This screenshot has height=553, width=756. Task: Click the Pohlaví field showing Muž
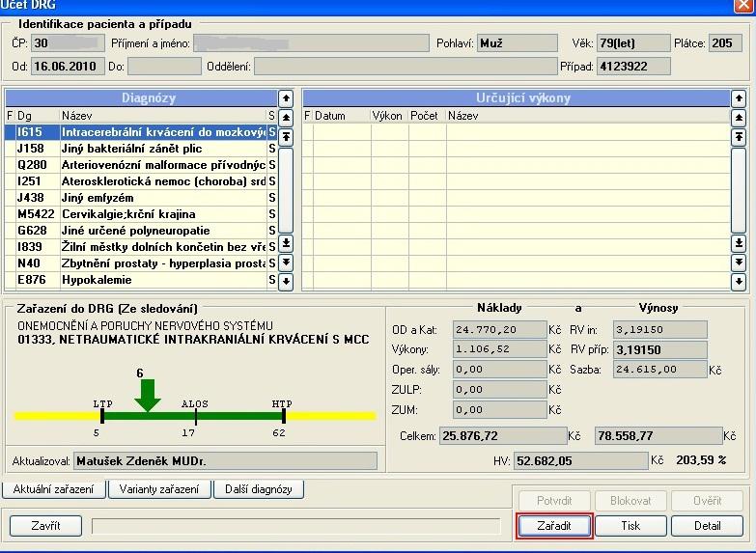(517, 43)
